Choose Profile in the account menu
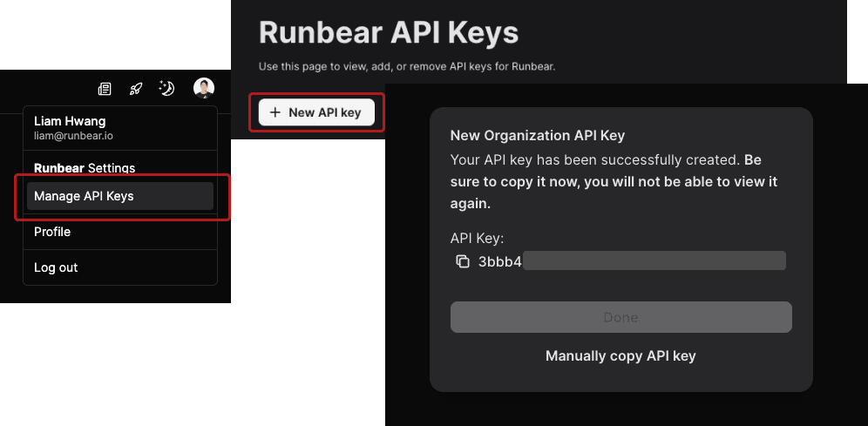This screenshot has width=868, height=426. 52,232
